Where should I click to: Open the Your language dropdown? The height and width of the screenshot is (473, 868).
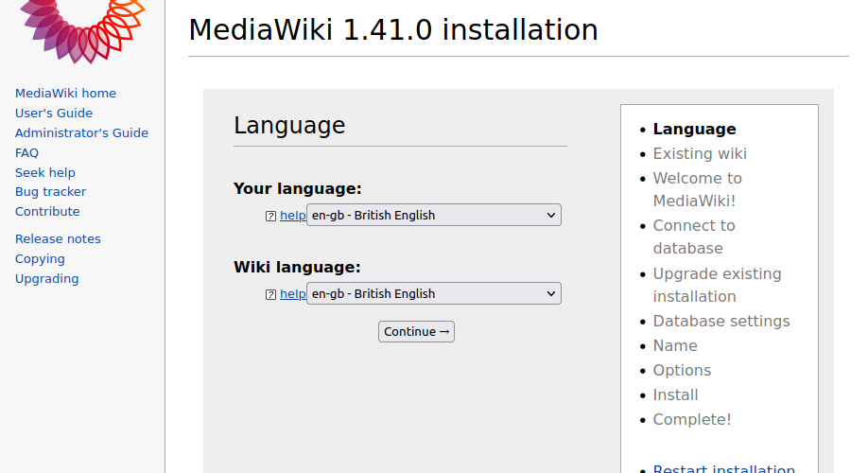pyautogui.click(x=433, y=215)
